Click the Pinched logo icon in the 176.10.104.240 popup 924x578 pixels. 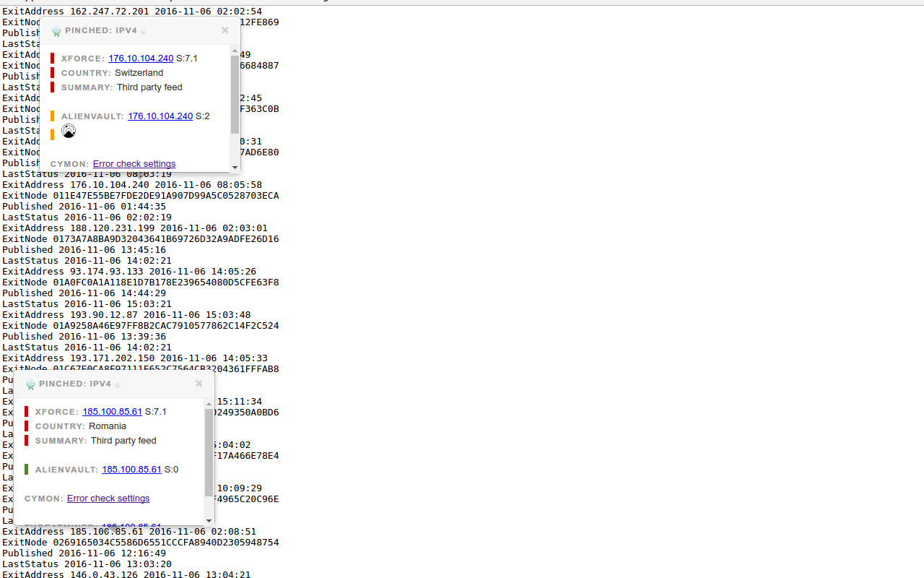click(56, 31)
